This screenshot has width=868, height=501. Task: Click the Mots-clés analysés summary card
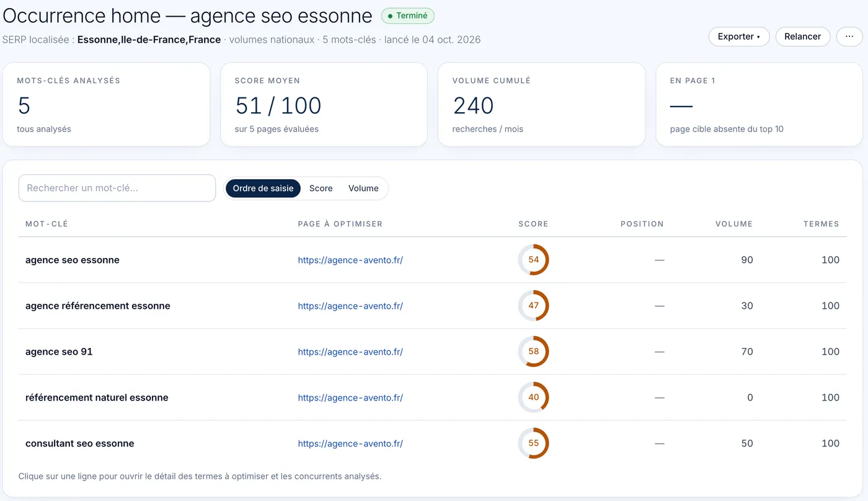coord(107,104)
